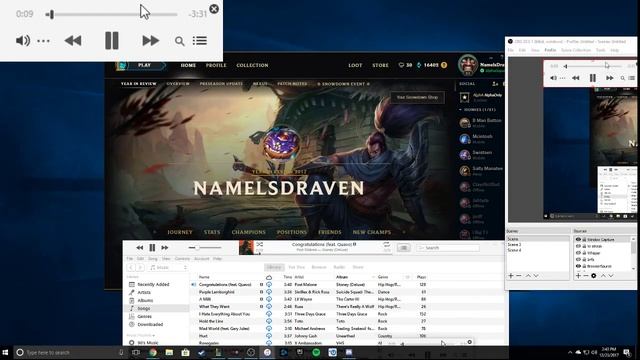Close the mini player with the X button
This screenshot has width=640, height=360.
pyautogui.click(x=214, y=9)
